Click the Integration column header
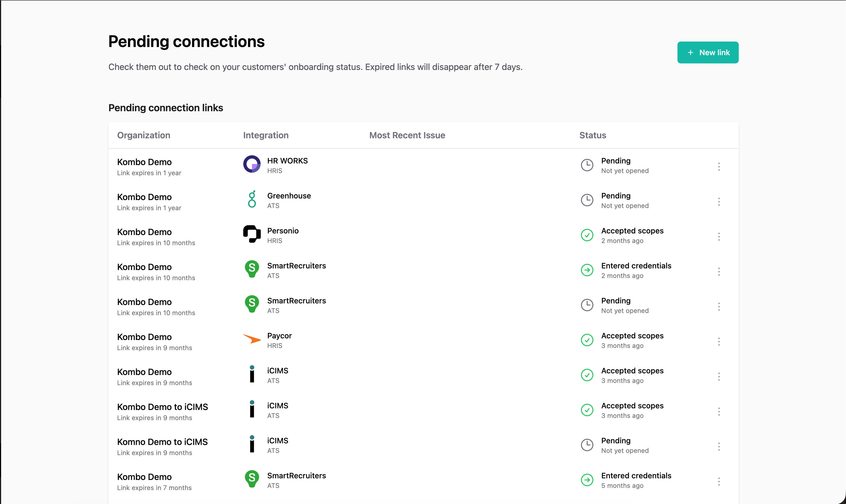846x504 pixels. point(265,135)
